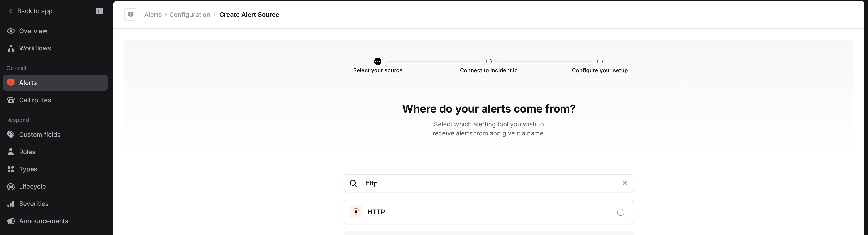Viewport: 868px width, 235px height.
Task: Click the Configure your setup step circle
Action: pyautogui.click(x=600, y=61)
